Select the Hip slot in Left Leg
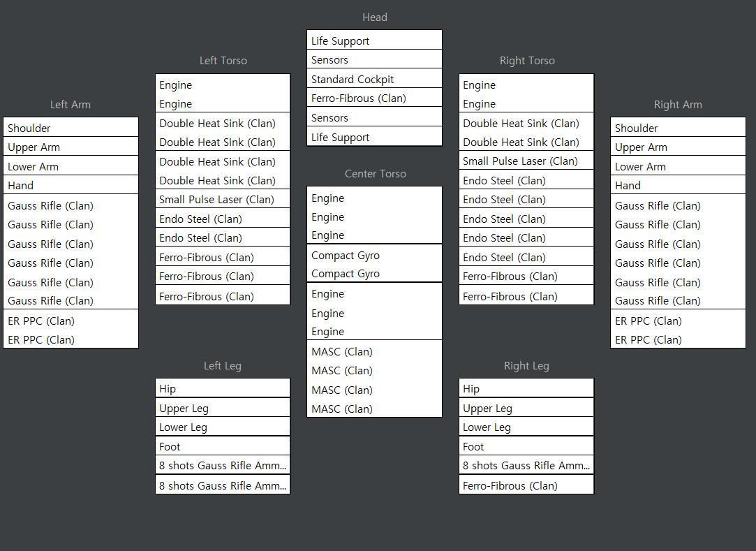The image size is (756, 551). (x=223, y=389)
